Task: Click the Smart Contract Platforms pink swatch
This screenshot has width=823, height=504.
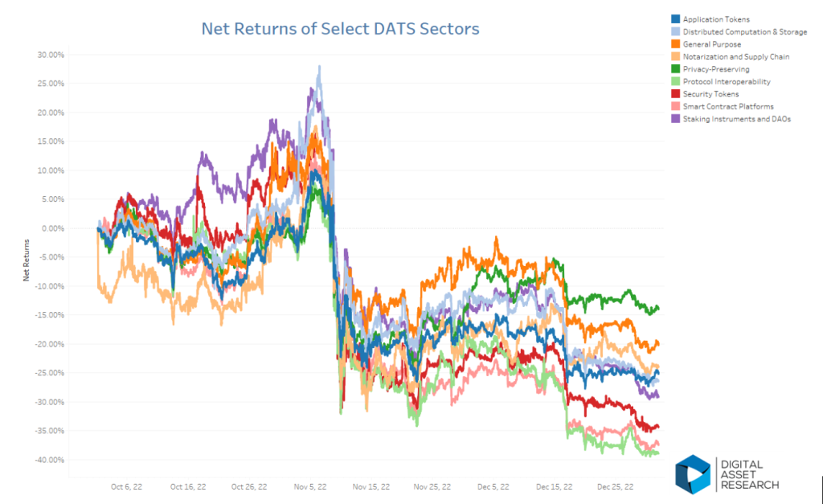Action: pos(675,106)
